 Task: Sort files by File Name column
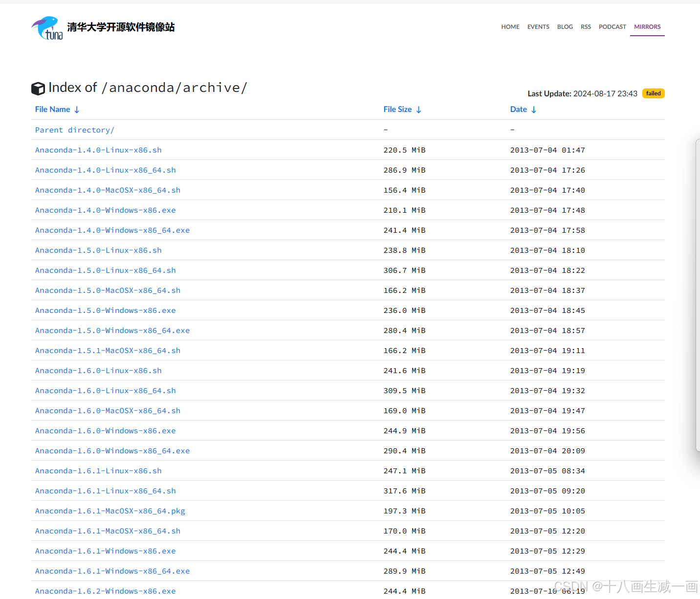[x=57, y=110]
